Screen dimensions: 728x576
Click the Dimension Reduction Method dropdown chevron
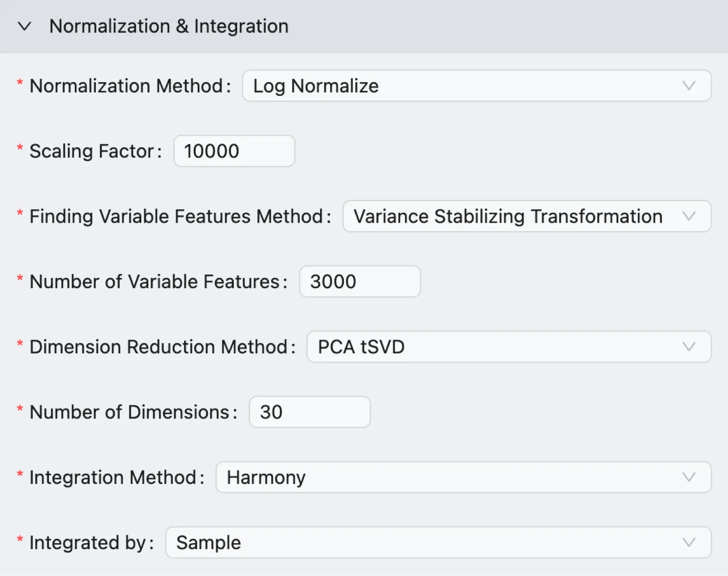(x=689, y=346)
